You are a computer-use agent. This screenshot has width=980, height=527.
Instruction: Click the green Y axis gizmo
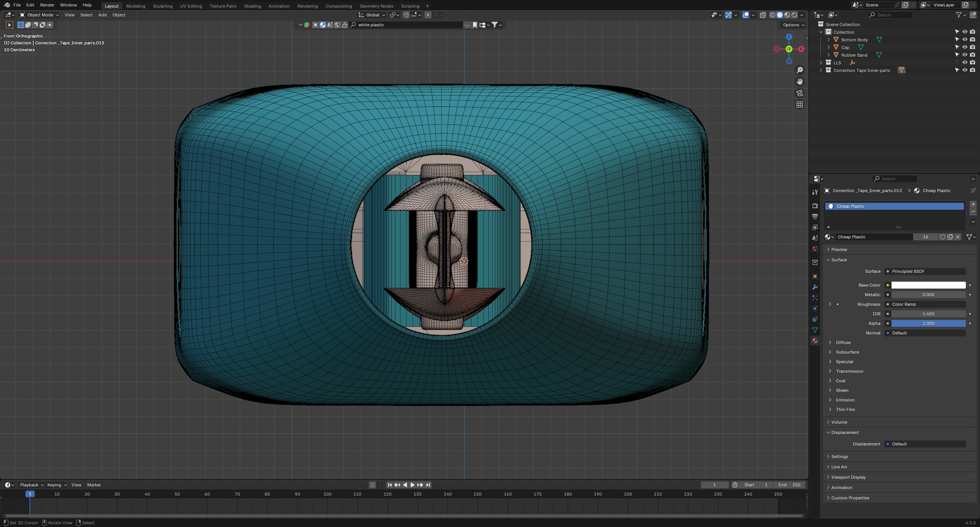[x=789, y=49]
